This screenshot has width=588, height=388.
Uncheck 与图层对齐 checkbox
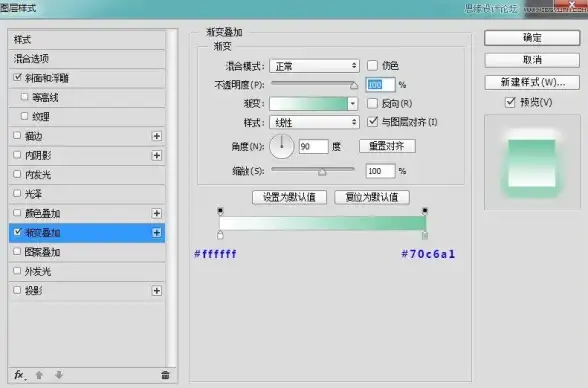pyautogui.click(x=372, y=121)
